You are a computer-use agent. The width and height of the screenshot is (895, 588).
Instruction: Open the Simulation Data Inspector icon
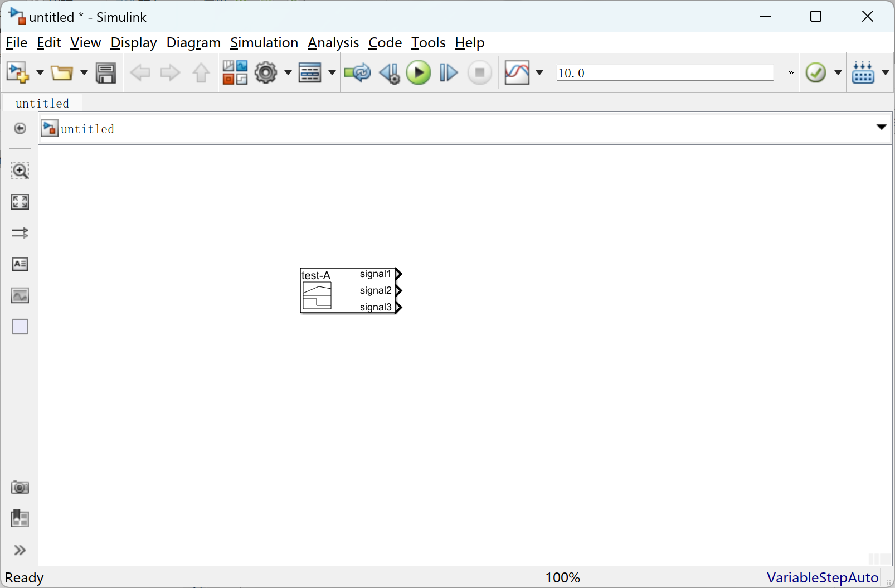point(517,73)
